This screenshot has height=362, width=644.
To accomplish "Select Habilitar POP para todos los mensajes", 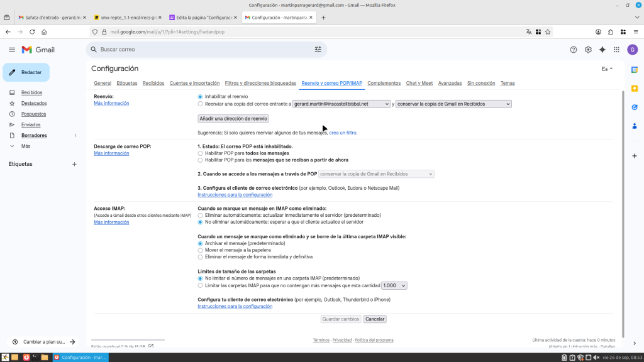I will click(x=201, y=153).
